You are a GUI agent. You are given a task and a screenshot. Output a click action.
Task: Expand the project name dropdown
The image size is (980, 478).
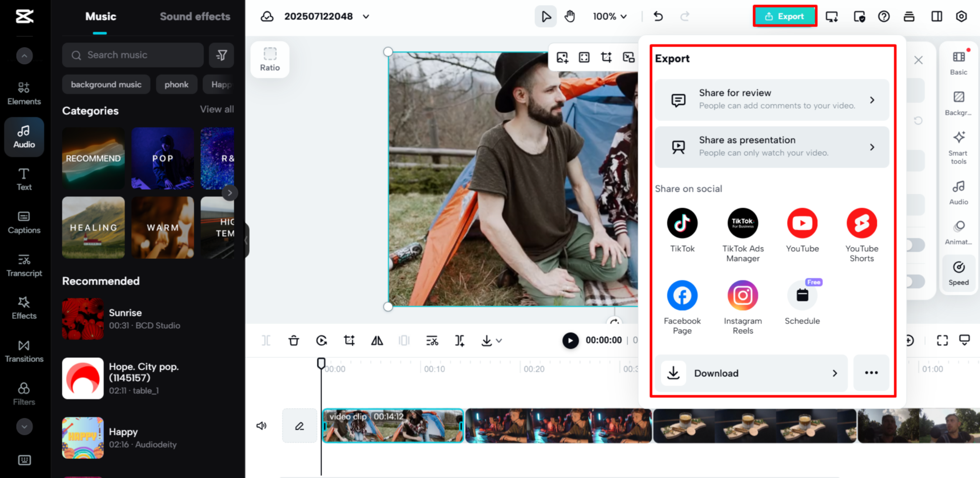366,17
